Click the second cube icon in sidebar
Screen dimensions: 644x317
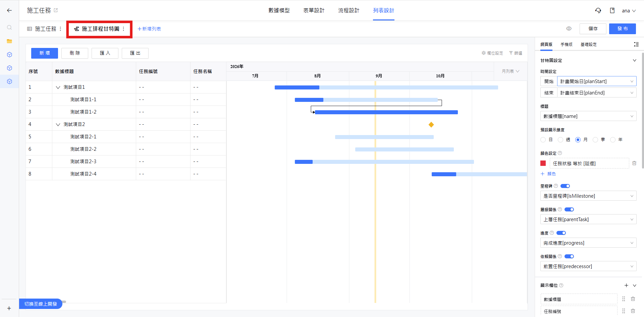9,68
